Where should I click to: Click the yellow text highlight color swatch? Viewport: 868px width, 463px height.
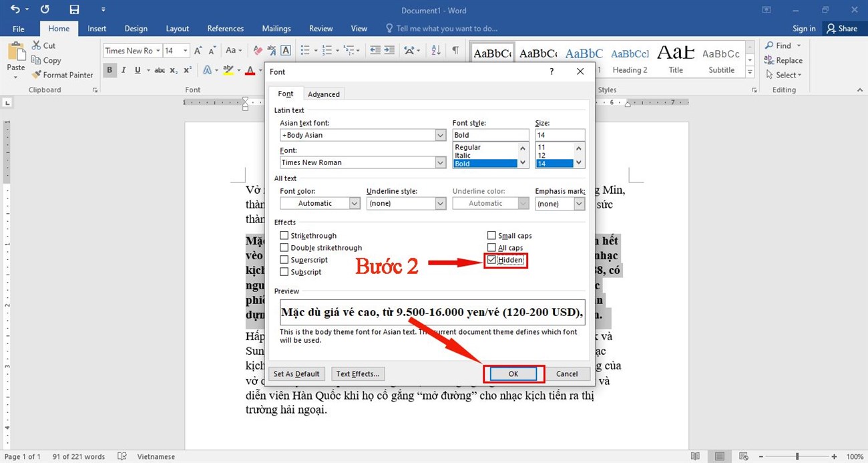(x=228, y=70)
